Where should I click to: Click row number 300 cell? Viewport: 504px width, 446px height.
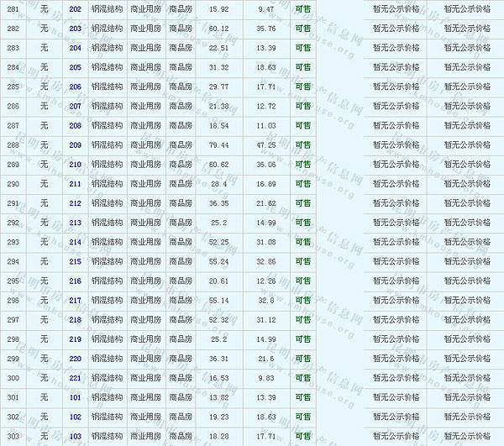coord(13,378)
